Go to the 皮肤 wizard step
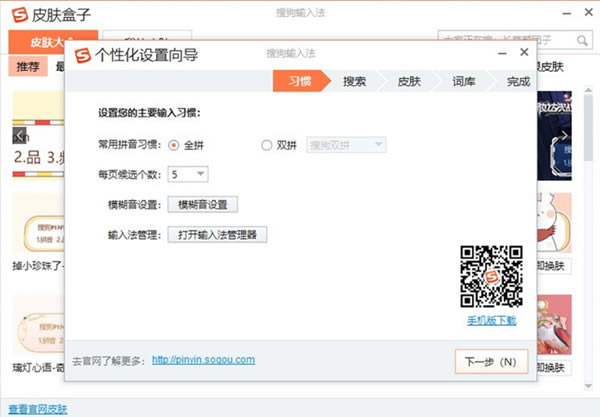Image resolution: width=600 pixels, height=417 pixels. coord(409,81)
